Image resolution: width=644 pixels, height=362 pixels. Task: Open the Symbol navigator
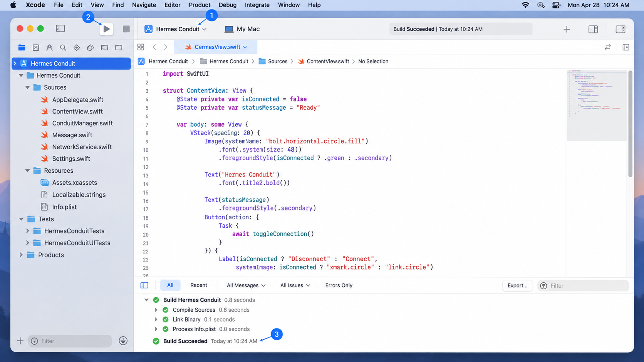50,48
